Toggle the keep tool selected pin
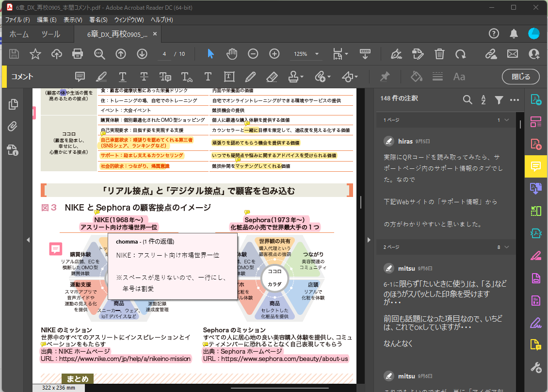 pos(385,77)
